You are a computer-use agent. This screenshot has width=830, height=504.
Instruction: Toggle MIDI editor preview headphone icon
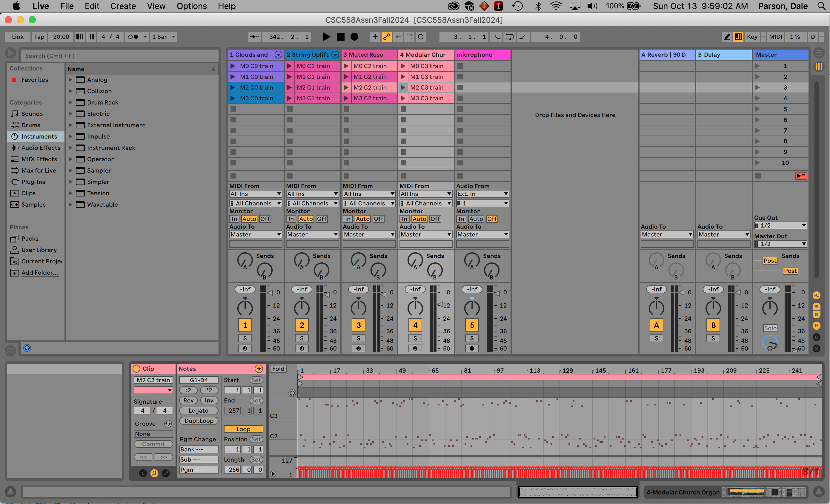point(292,393)
